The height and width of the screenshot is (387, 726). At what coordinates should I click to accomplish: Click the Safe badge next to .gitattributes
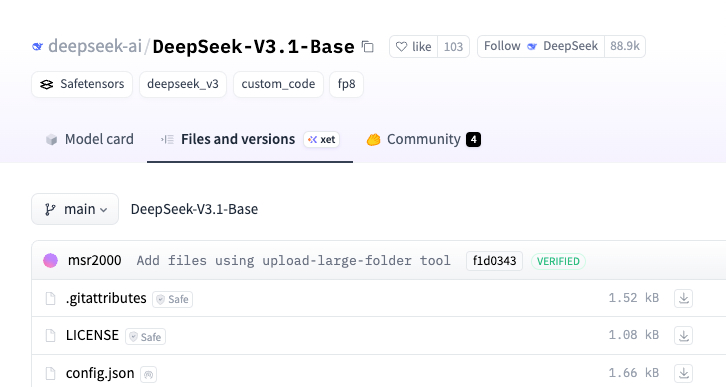coord(173,300)
